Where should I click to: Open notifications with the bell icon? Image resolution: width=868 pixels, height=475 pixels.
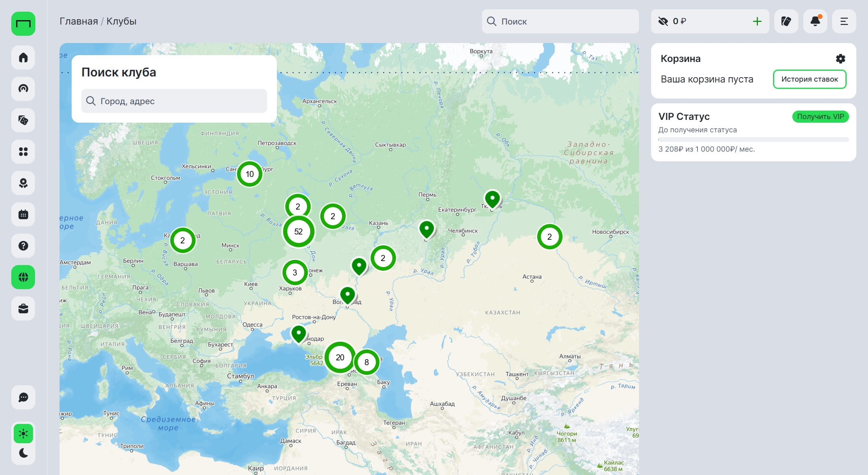click(x=815, y=21)
